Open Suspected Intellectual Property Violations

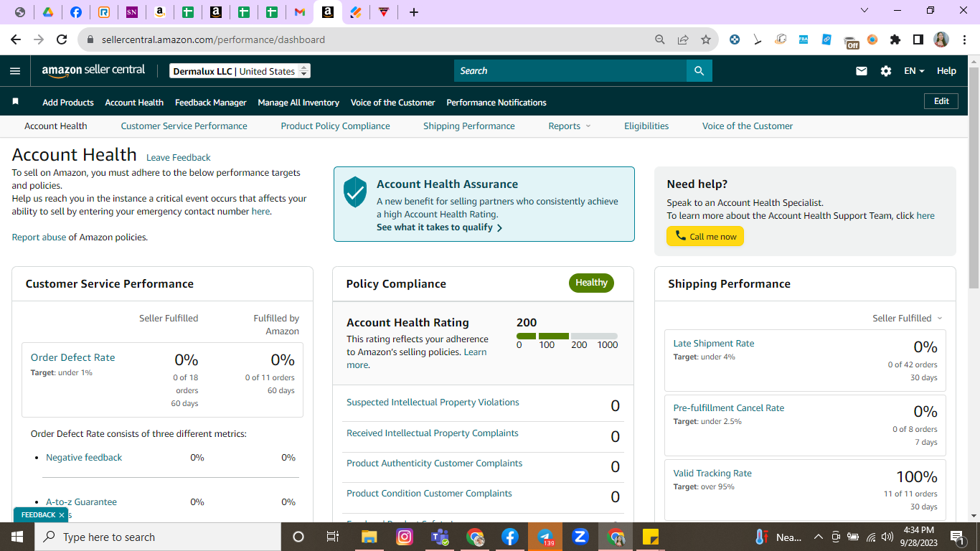click(433, 402)
